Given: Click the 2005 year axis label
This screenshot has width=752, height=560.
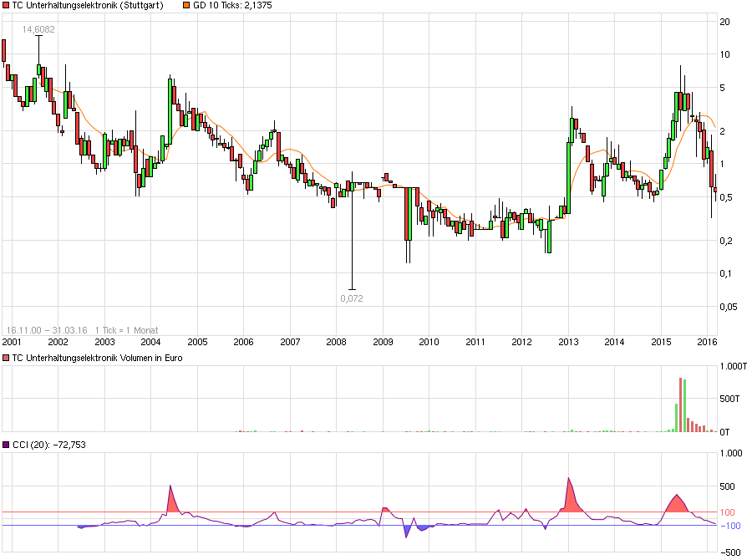Looking at the screenshot, I should pyautogui.click(x=197, y=342).
